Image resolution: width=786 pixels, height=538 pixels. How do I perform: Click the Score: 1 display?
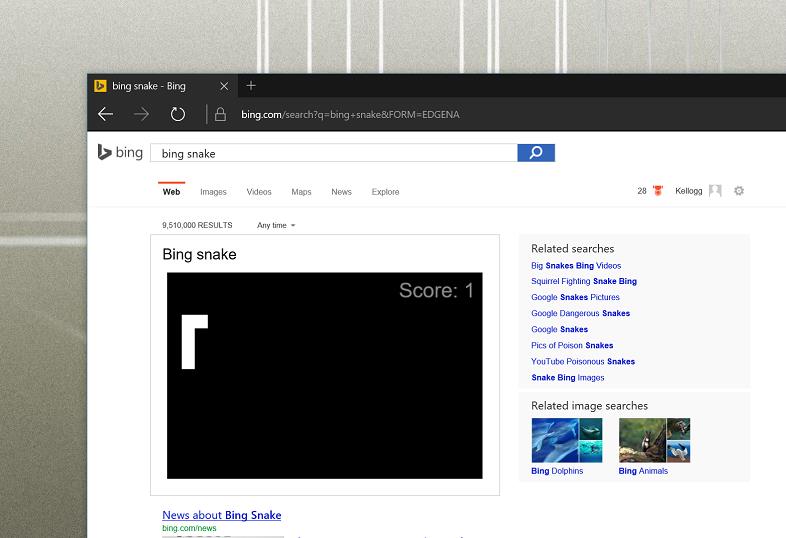[x=436, y=290]
